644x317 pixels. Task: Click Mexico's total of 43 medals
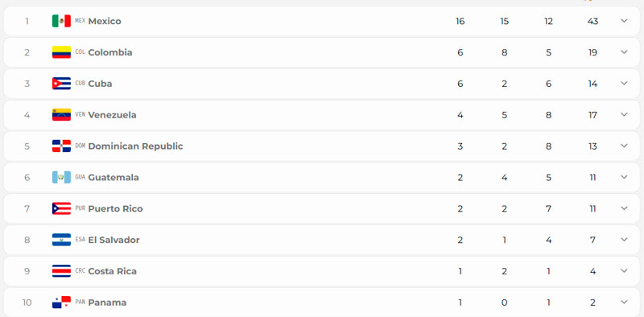[592, 21]
